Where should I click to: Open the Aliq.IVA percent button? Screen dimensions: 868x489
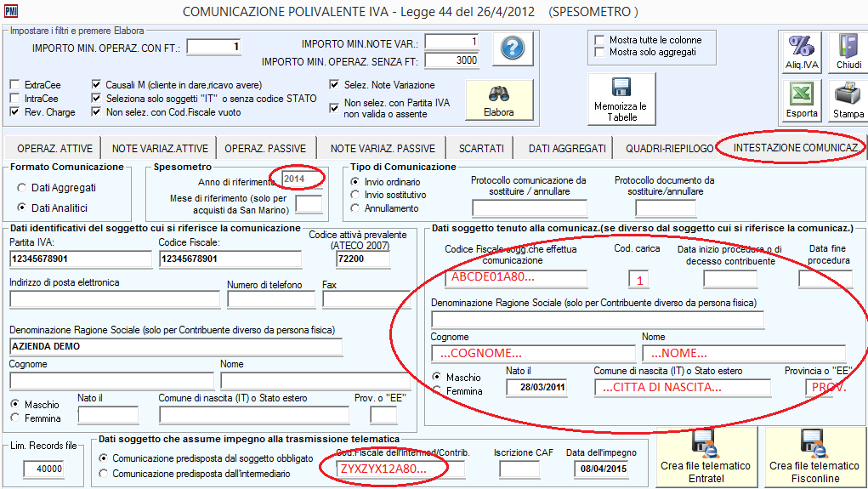tap(802, 52)
